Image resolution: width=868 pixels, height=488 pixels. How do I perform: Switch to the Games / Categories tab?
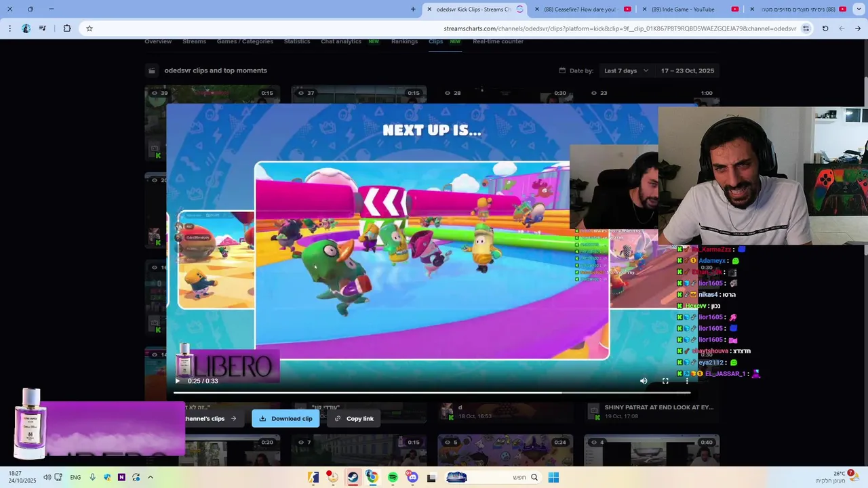pos(245,41)
